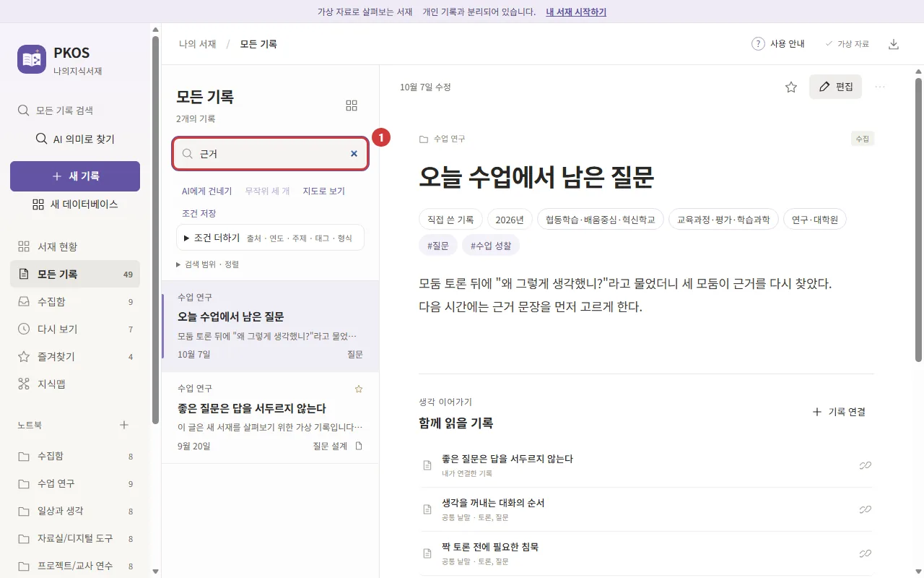Open the download icon in top bar
Viewport: 924px width, 578px height.
pyautogui.click(x=894, y=44)
